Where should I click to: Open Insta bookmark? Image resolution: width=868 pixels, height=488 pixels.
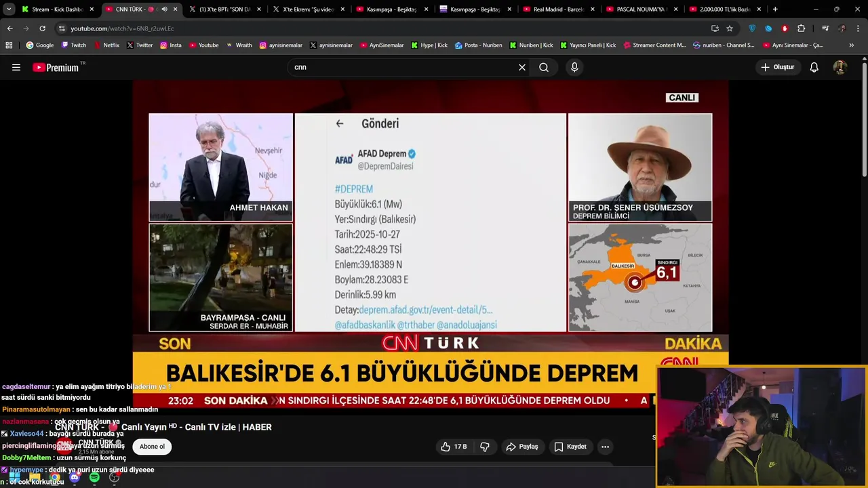tap(171, 45)
